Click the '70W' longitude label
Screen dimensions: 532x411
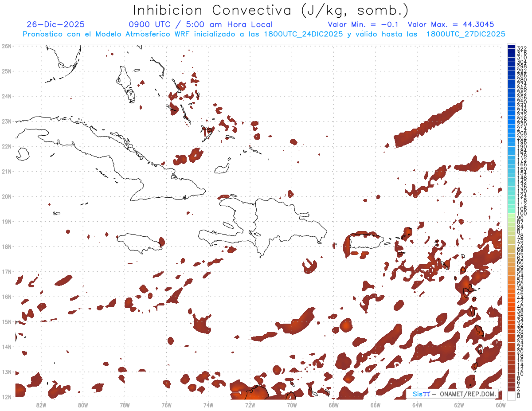[x=292, y=404]
